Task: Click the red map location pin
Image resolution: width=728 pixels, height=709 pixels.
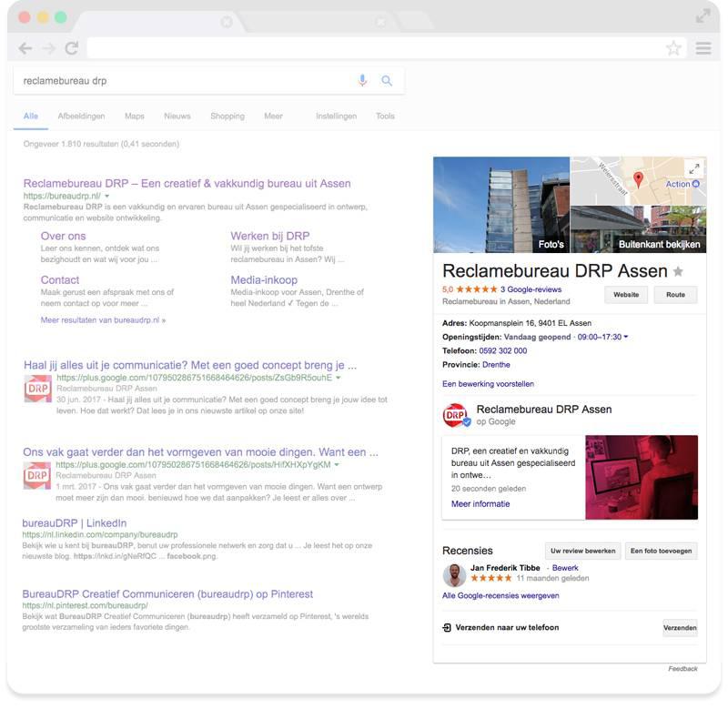Action: pos(639,180)
